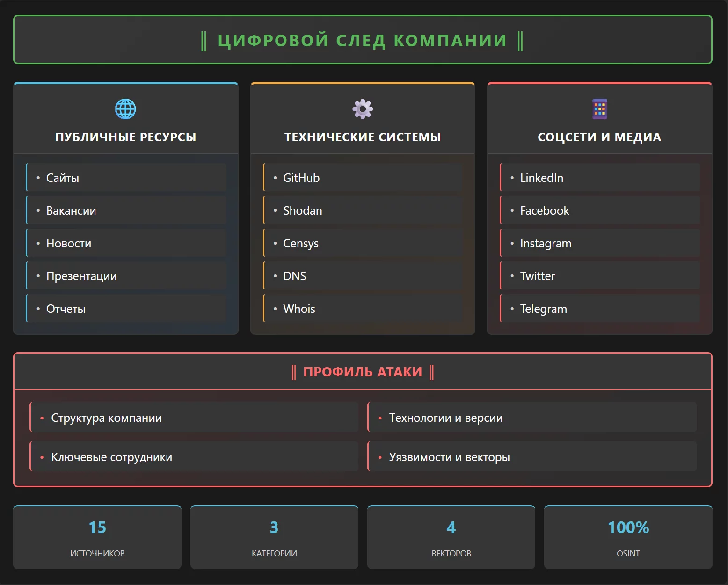Viewport: 728px width, 585px height.
Task: Choose the Censys entry
Action: [x=363, y=243]
